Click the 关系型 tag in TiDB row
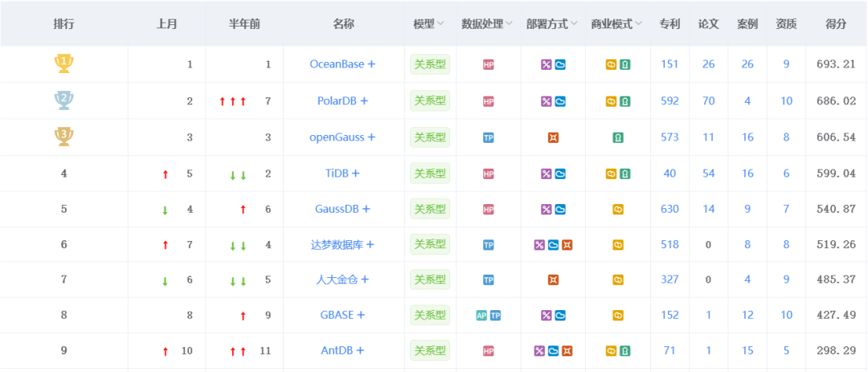Image resolution: width=868 pixels, height=372 pixels. 430,174
